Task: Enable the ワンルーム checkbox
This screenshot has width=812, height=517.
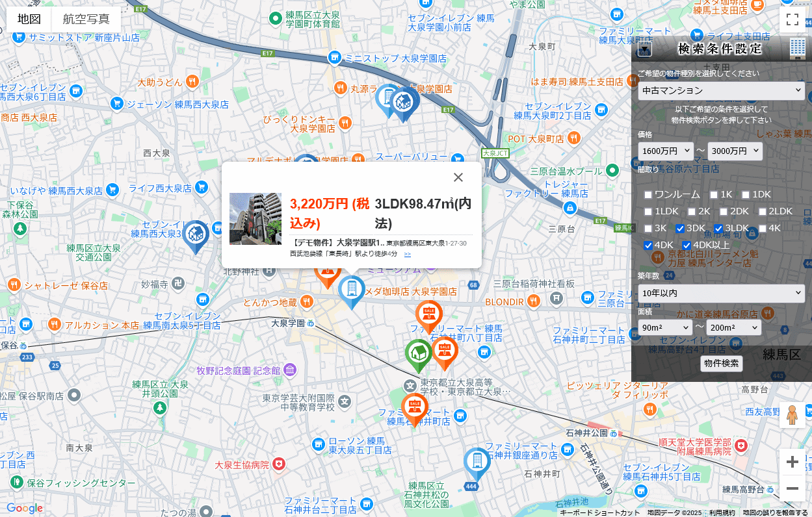Action: tap(648, 195)
